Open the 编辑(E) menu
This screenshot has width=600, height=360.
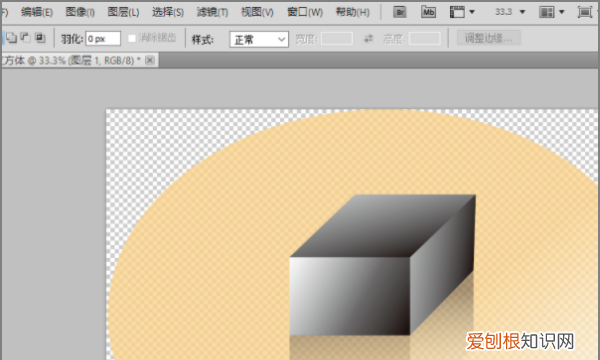(37, 12)
